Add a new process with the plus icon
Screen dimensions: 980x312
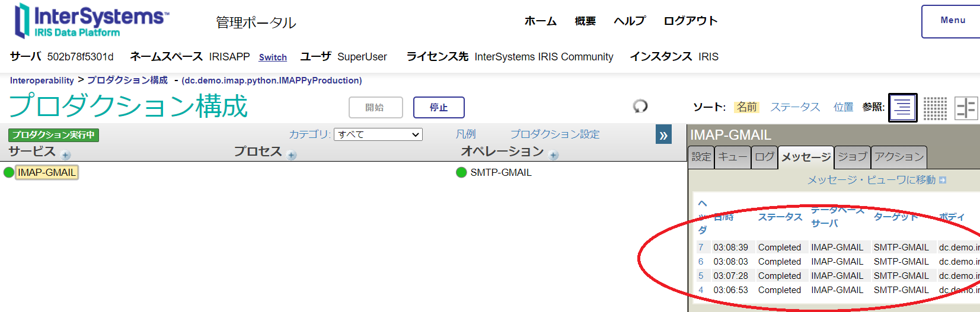(292, 155)
